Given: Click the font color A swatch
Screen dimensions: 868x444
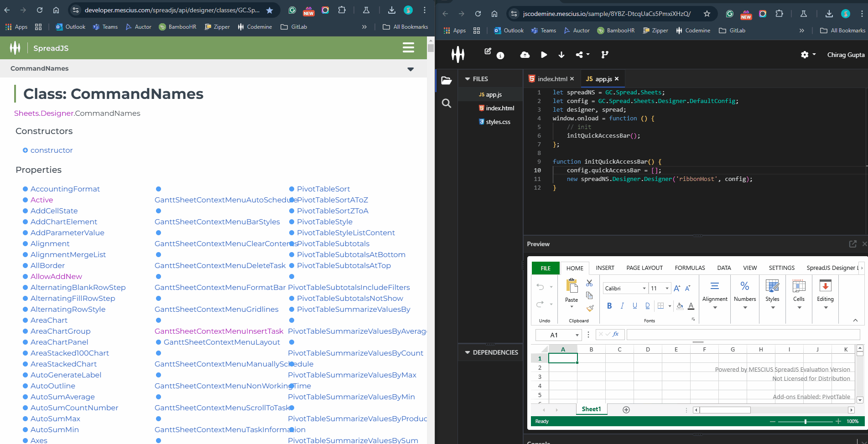Looking at the screenshot, I should click(x=691, y=306).
